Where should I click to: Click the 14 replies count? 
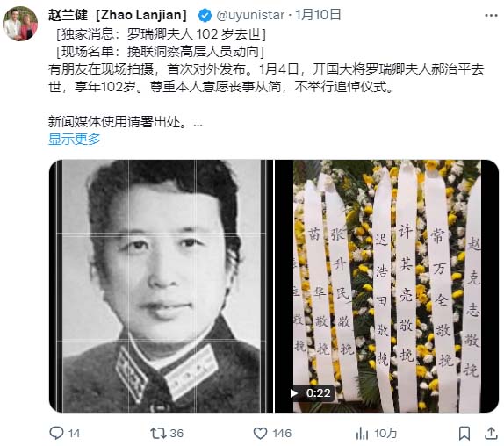[x=74, y=434]
